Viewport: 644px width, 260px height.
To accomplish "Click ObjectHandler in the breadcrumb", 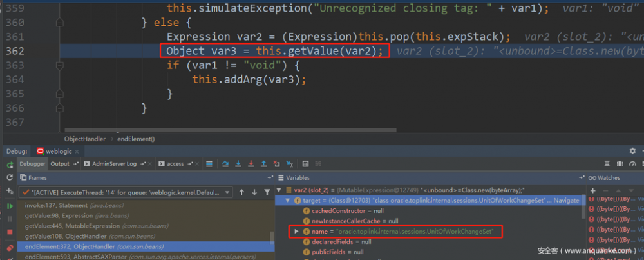I will [x=84, y=139].
